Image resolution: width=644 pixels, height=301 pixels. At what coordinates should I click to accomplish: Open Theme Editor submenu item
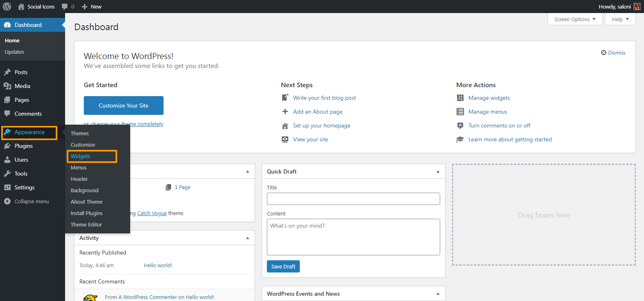pos(86,224)
